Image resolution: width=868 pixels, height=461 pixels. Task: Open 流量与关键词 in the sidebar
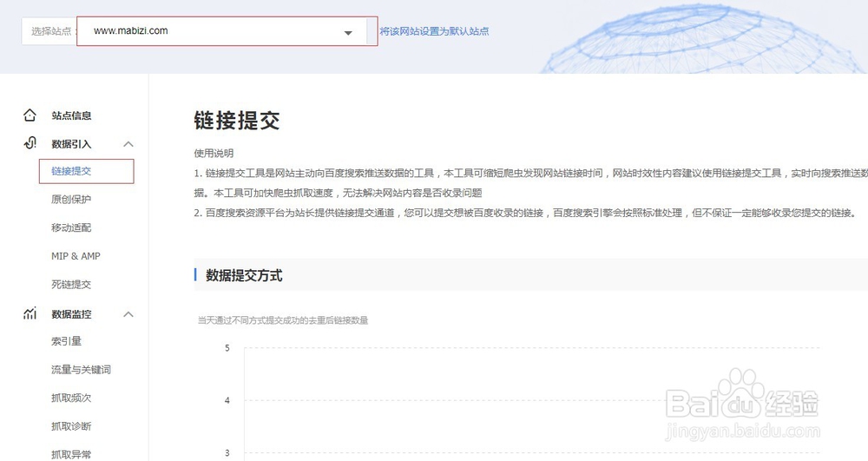[82, 370]
